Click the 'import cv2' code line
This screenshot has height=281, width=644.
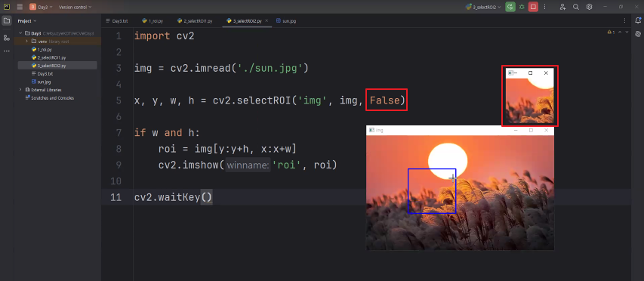pyautogui.click(x=165, y=36)
